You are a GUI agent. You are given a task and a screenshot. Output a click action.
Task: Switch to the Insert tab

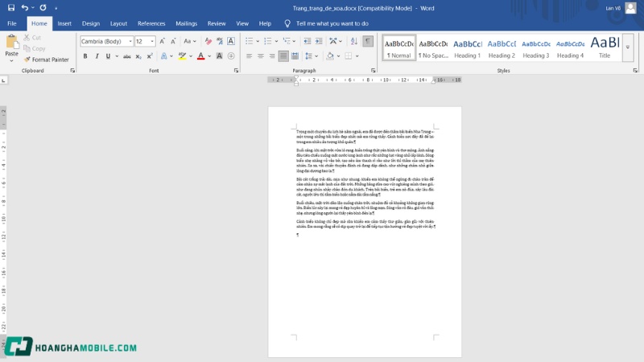coord(64,23)
